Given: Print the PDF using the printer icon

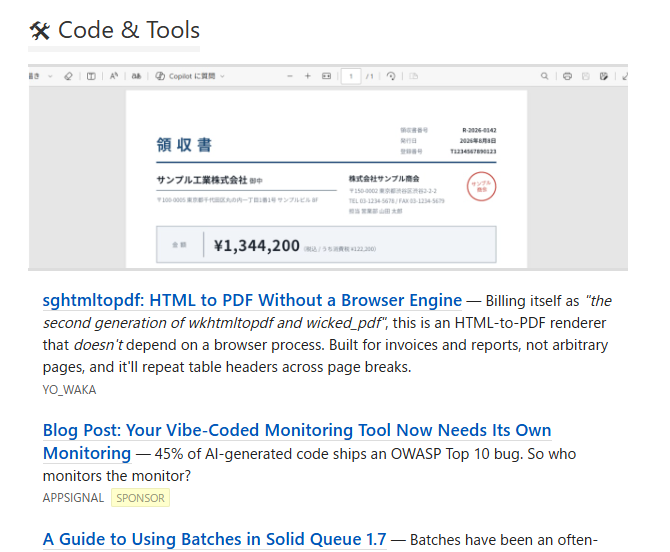Looking at the screenshot, I should click(x=567, y=76).
